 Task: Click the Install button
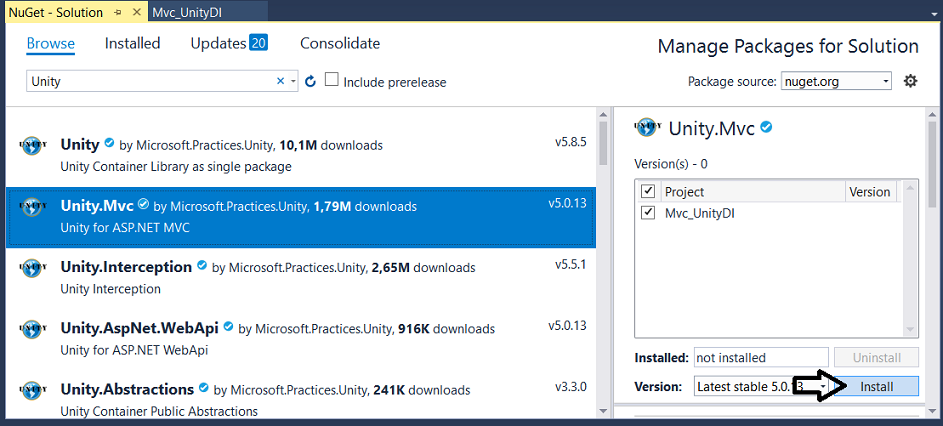coord(876,386)
